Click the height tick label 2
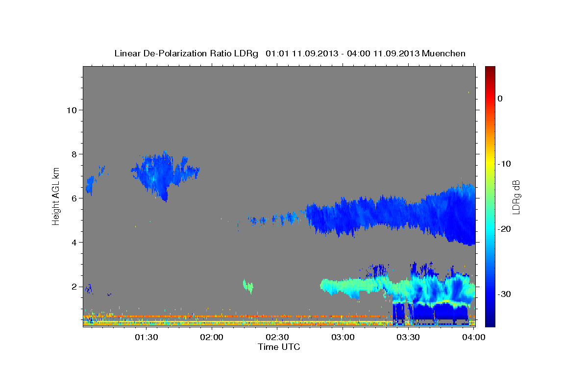This screenshot has height=392, width=588. 74,287
